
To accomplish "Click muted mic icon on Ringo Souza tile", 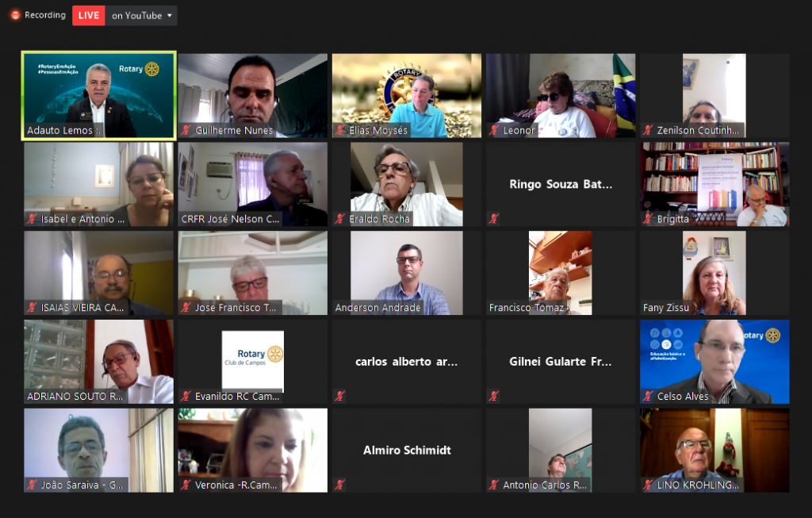I will (494, 219).
